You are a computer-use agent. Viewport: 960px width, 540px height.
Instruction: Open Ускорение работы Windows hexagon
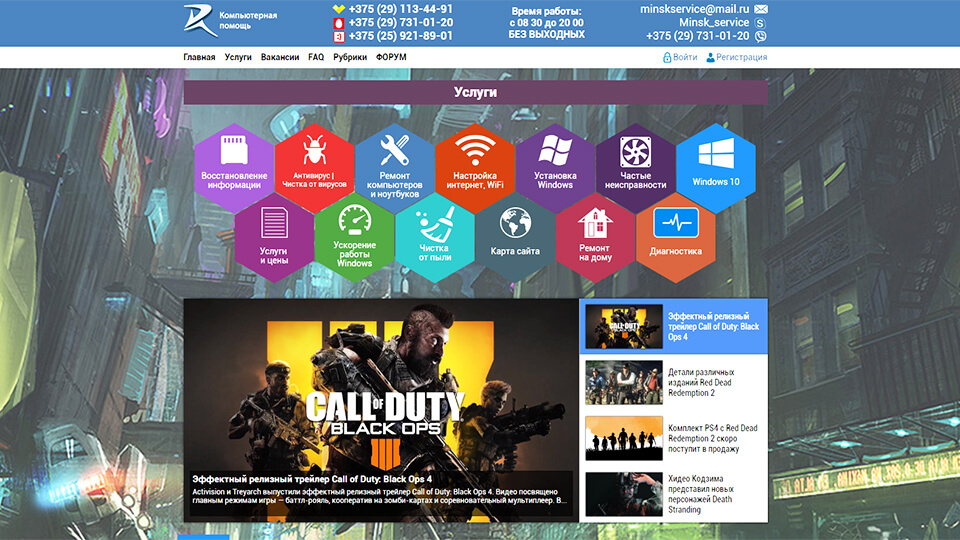[354, 238]
